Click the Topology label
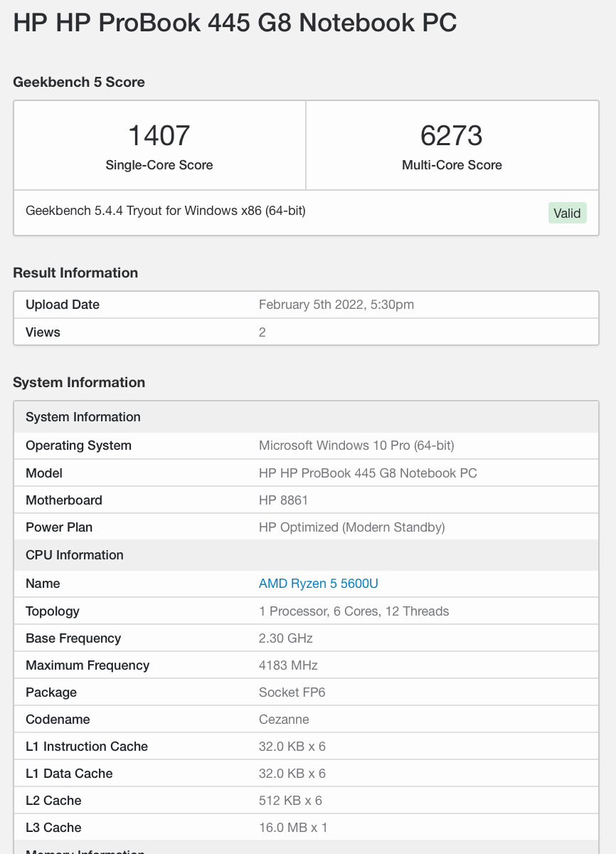This screenshot has height=854, width=616. [53, 611]
